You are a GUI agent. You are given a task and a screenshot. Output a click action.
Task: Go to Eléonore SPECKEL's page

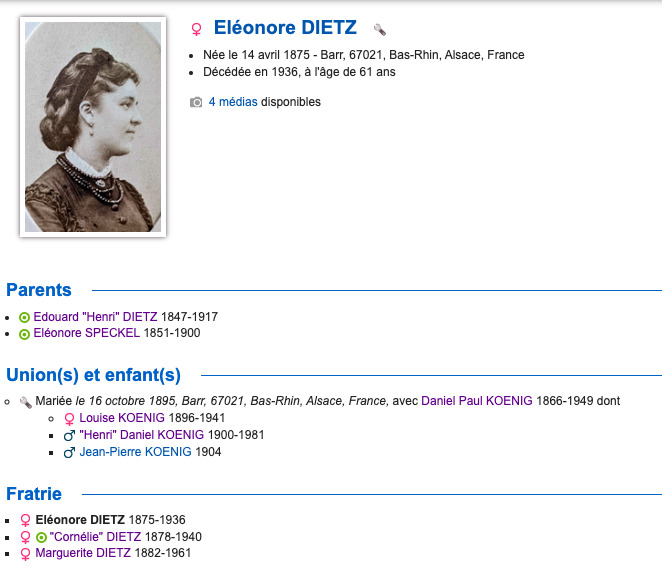click(x=90, y=333)
